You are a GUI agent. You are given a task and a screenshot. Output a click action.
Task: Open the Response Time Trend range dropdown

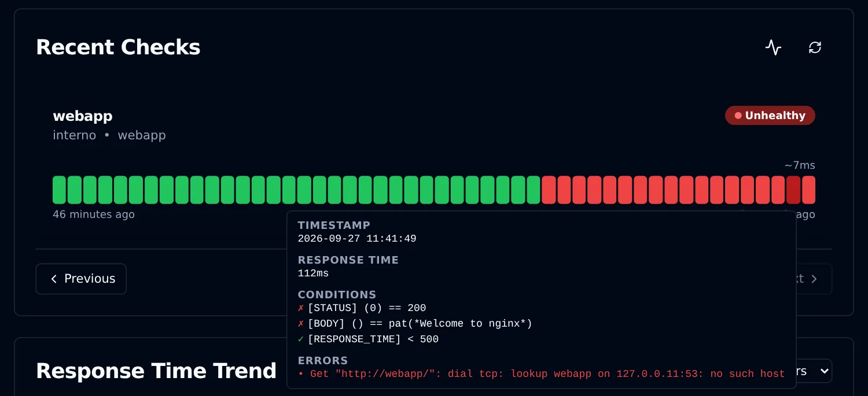tap(814, 371)
